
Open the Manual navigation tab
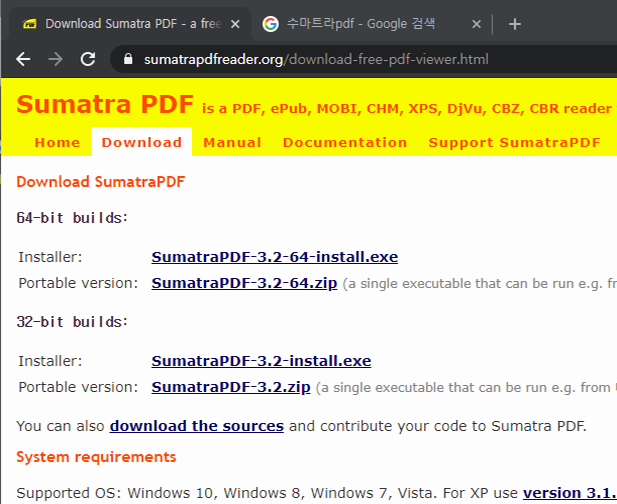point(232,142)
